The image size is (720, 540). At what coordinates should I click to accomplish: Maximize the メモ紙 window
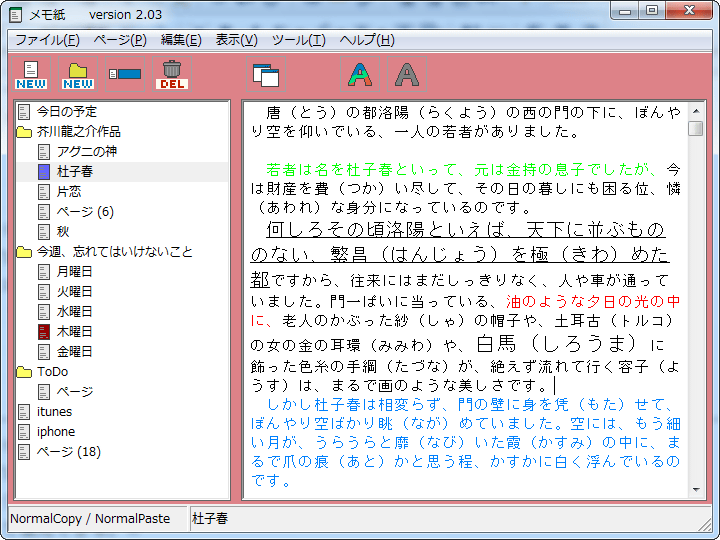652,11
